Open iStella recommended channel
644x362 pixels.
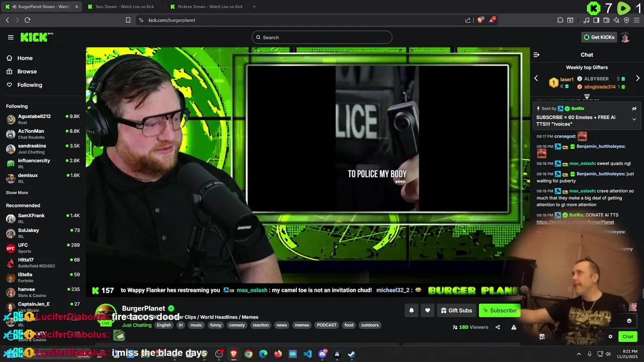[43, 277]
